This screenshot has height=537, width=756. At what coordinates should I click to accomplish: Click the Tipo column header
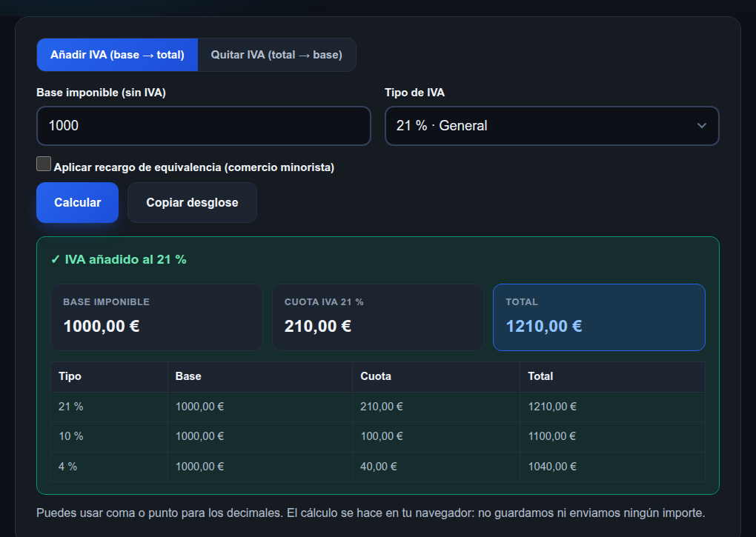(110, 376)
